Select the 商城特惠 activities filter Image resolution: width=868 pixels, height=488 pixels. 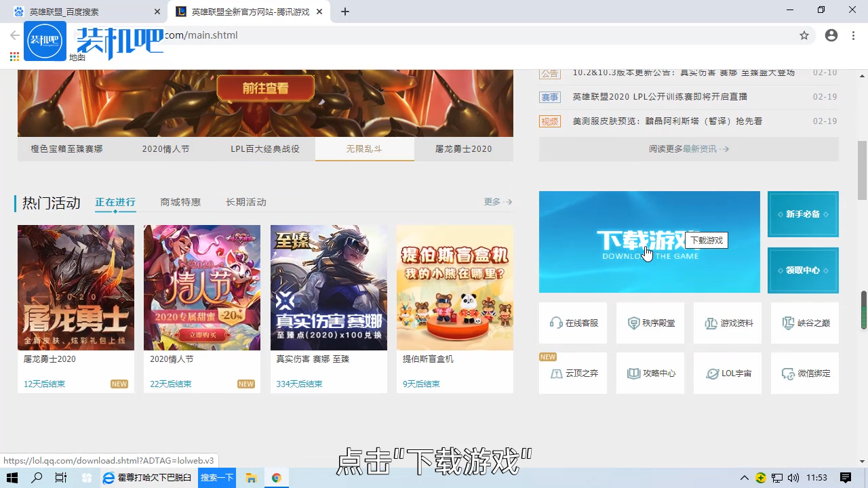[180, 201]
